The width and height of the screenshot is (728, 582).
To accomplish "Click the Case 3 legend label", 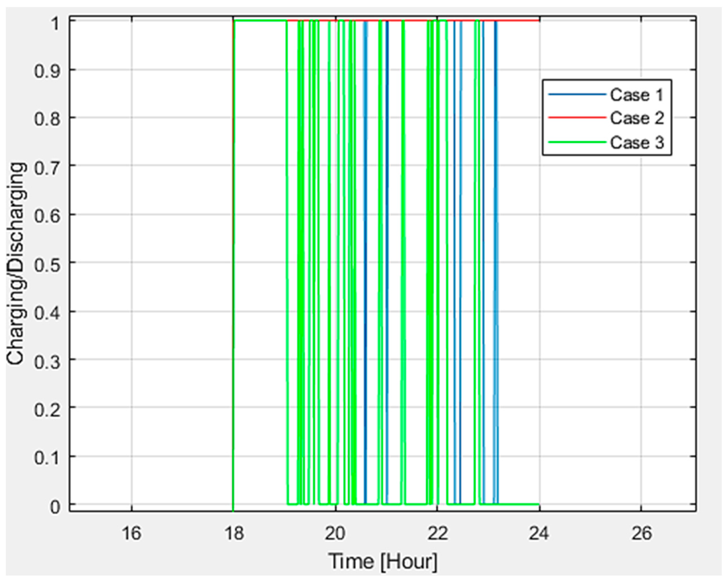I will pyautogui.click(x=636, y=142).
